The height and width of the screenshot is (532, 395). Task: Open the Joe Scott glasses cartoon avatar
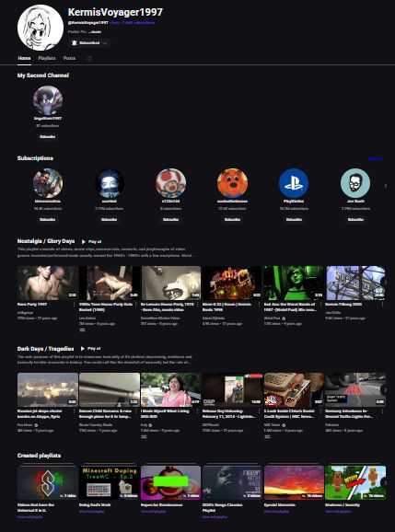tap(355, 183)
